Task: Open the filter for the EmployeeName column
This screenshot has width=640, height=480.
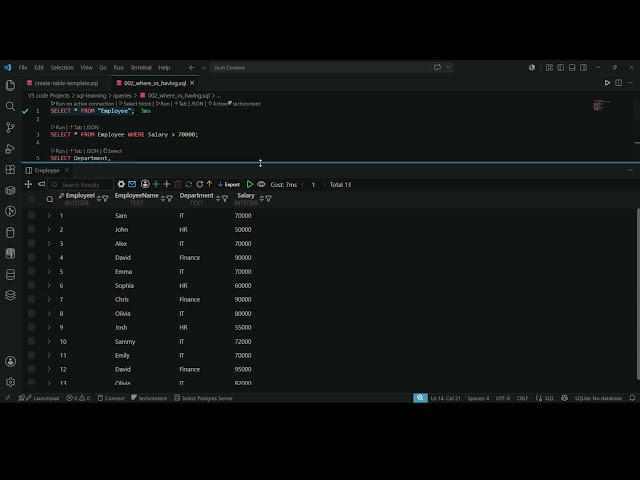Action: [169, 199]
